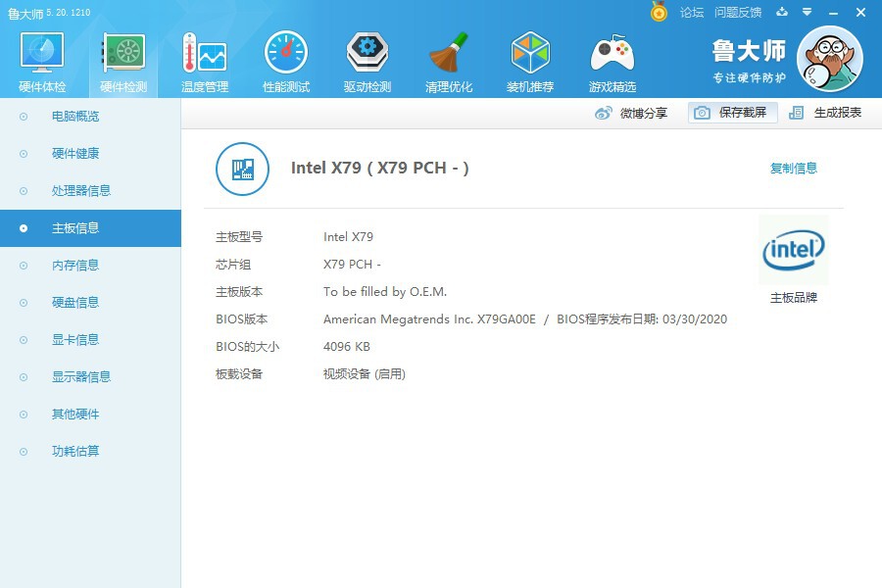Click the 鲁大师 5.20.1210 version title

(x=49, y=13)
